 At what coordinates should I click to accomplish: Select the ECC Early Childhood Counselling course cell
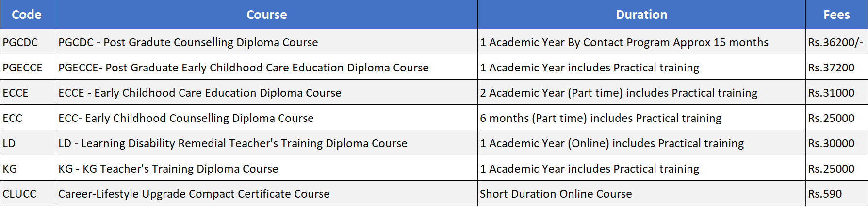tap(186, 118)
